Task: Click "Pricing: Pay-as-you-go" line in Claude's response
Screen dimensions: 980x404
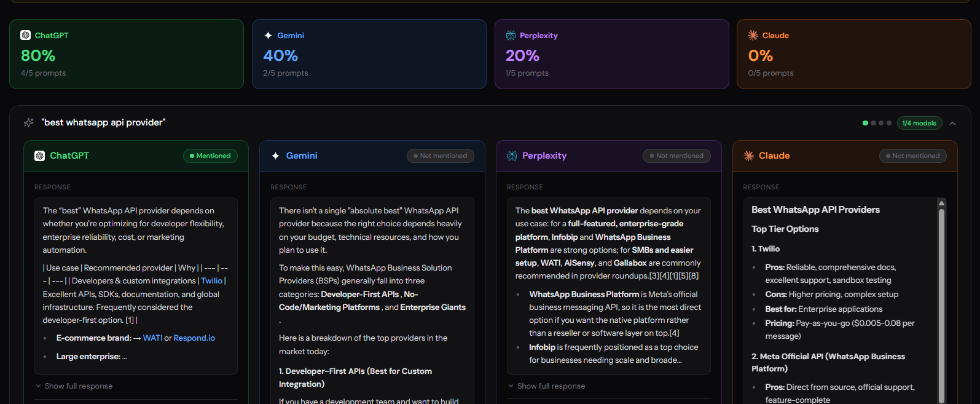Action: [x=840, y=330]
